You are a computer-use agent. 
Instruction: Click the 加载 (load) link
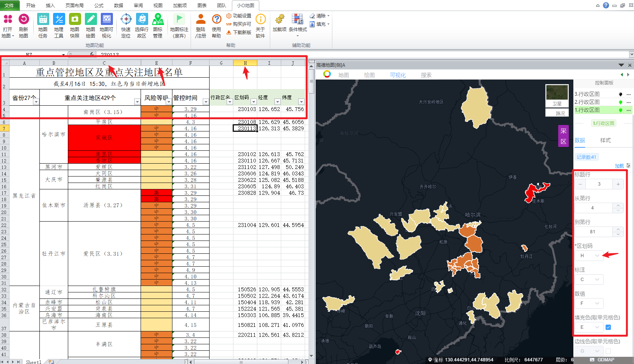[x=619, y=166]
